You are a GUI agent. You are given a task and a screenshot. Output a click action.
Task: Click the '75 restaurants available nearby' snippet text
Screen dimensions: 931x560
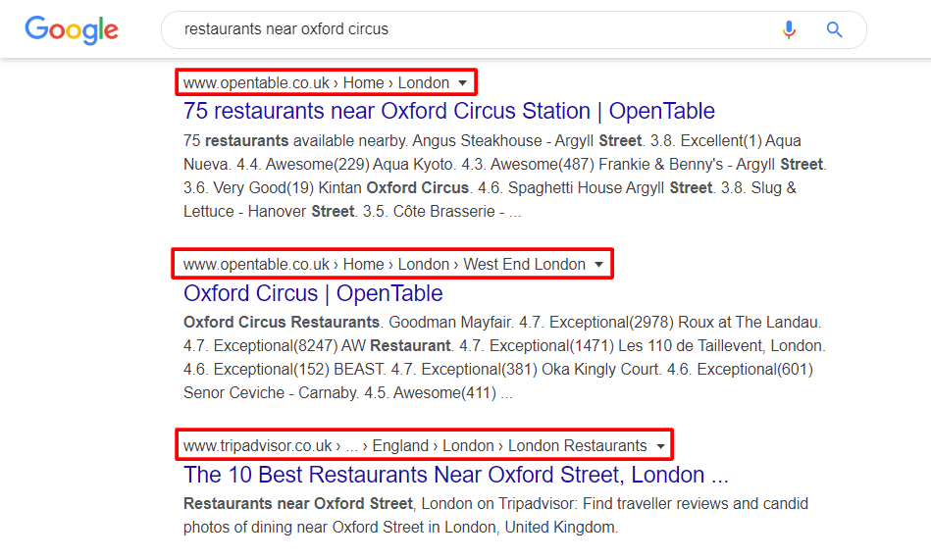click(295, 141)
